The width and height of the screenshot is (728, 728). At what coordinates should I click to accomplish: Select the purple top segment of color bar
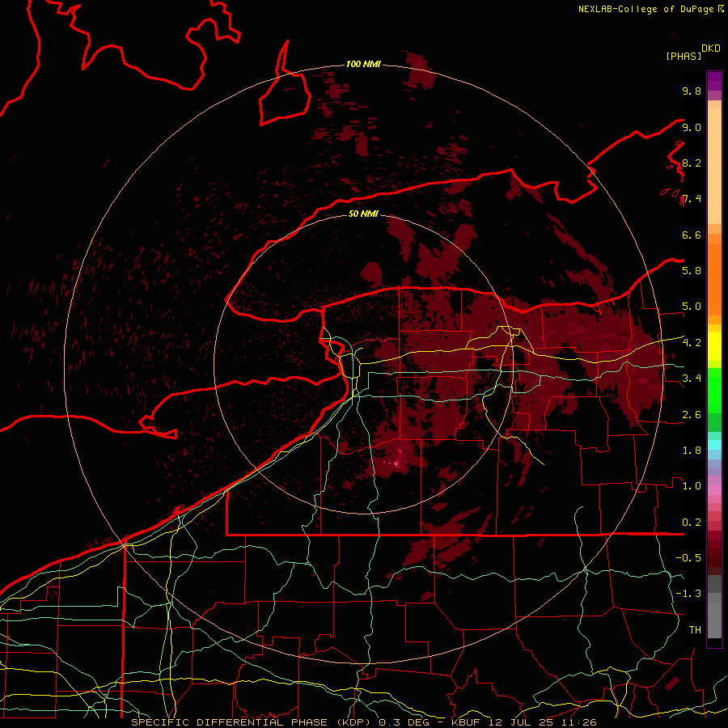click(714, 81)
